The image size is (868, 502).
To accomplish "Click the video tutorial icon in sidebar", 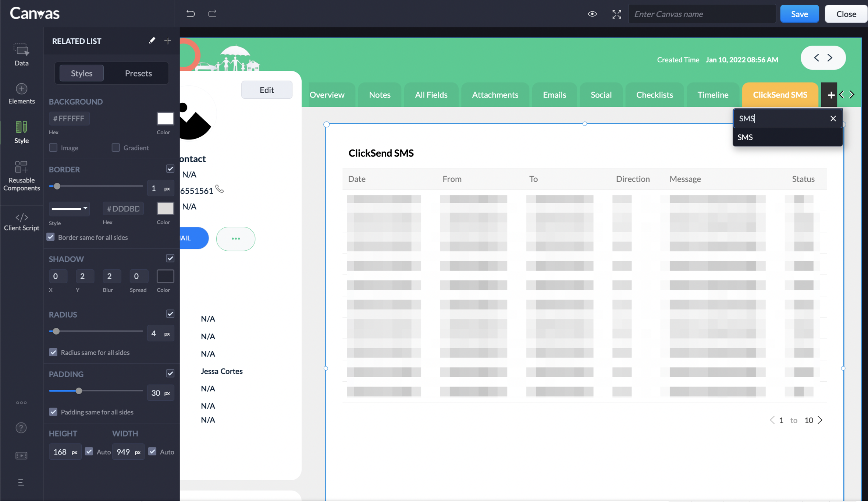I will (x=21, y=456).
